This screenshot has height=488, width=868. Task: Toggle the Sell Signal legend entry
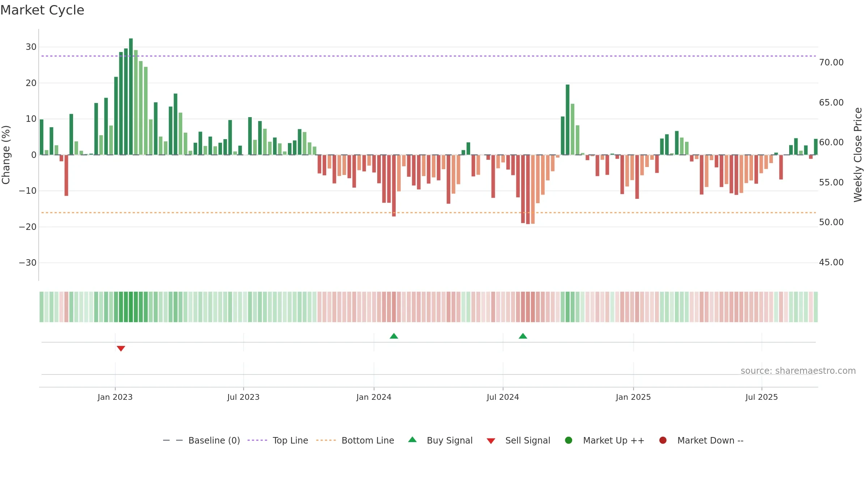518,440
